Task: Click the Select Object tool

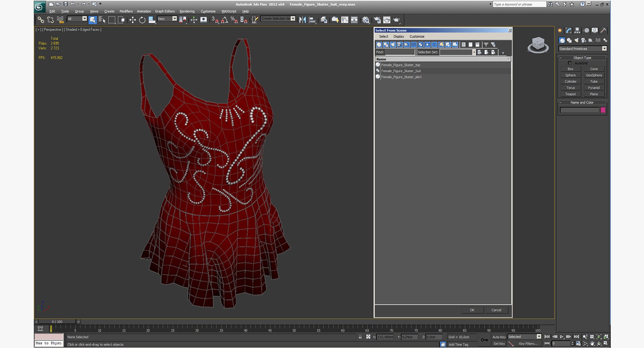Action: [x=93, y=20]
